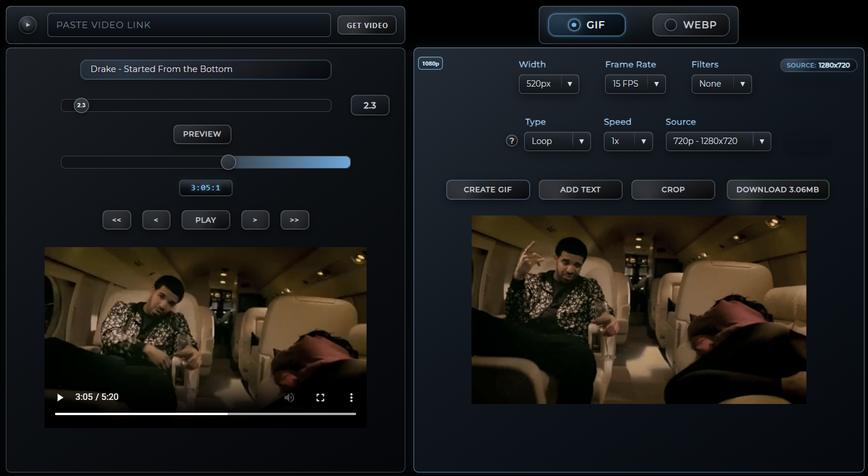The width and height of the screenshot is (868, 476).
Task: Click the duration slider handle labeled 2.3
Action: (81, 105)
